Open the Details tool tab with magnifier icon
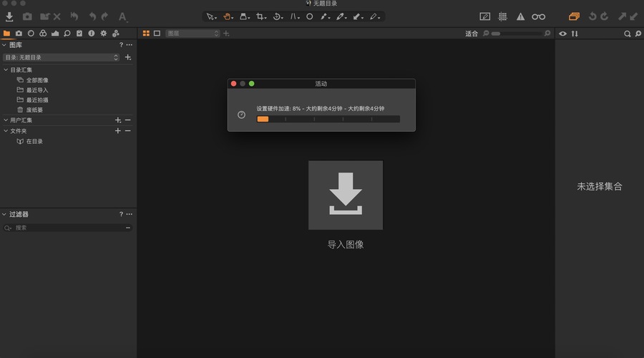The height and width of the screenshot is (358, 644). [67, 33]
